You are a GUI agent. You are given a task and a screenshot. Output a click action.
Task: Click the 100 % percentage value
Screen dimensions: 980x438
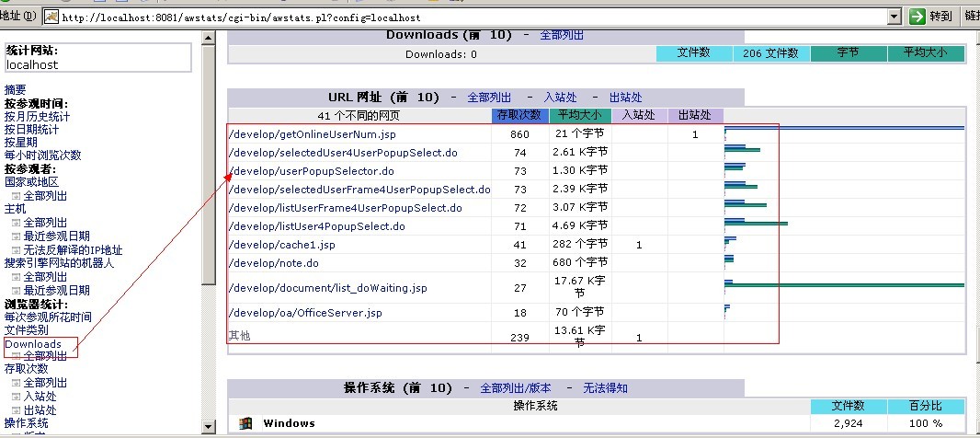point(927,423)
